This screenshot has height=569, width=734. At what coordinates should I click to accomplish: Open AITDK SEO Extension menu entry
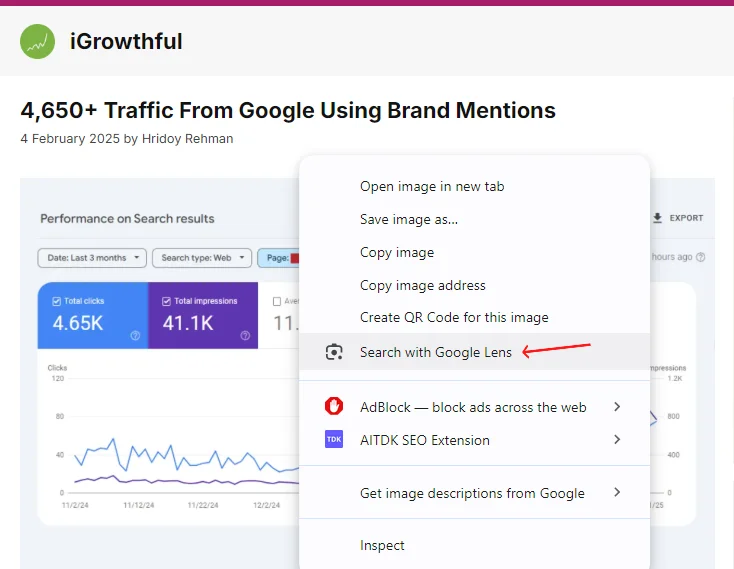tap(474, 440)
